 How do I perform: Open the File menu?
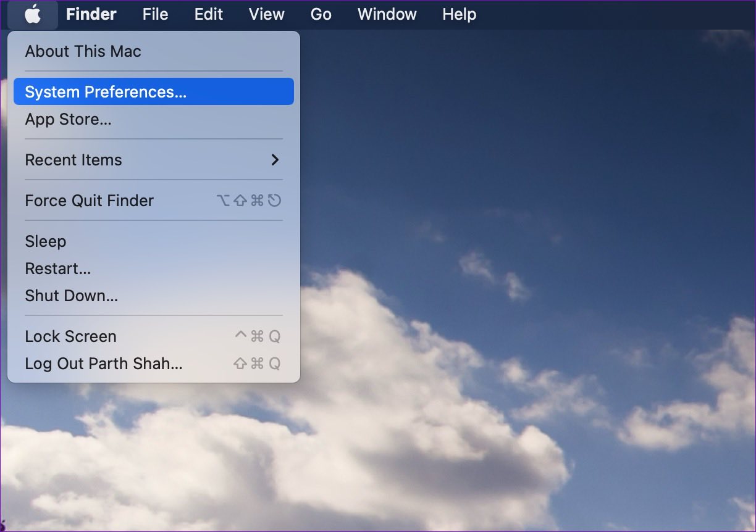155,14
